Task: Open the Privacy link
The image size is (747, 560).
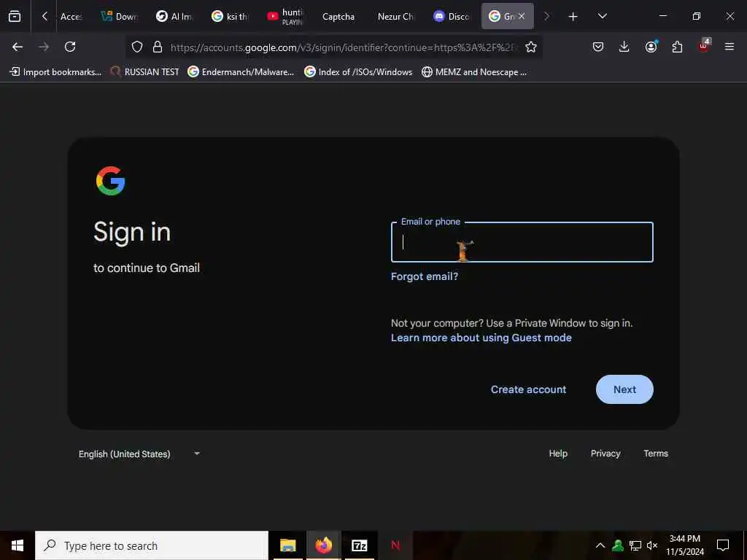Action: [x=605, y=454]
